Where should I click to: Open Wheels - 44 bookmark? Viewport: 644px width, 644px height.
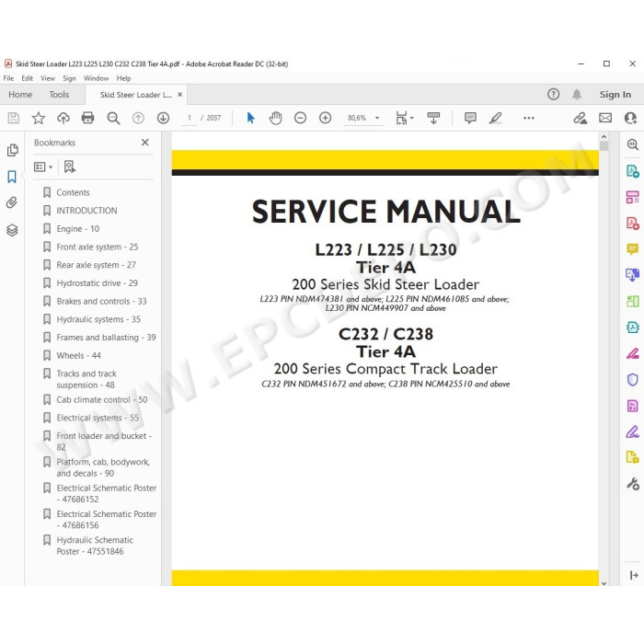coord(78,355)
